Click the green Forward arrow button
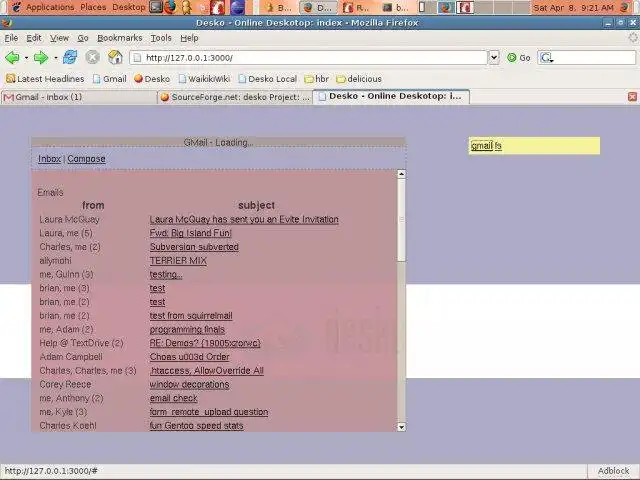This screenshot has width=640, height=480. point(41,58)
